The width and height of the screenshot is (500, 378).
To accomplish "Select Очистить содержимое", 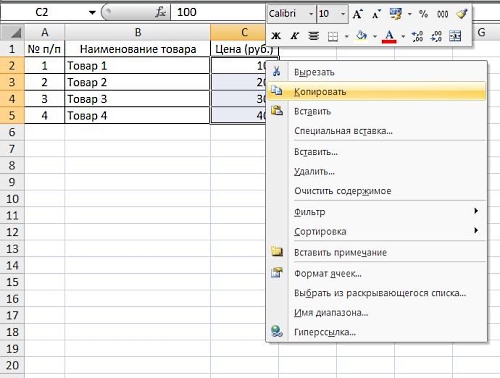I will [377, 191].
